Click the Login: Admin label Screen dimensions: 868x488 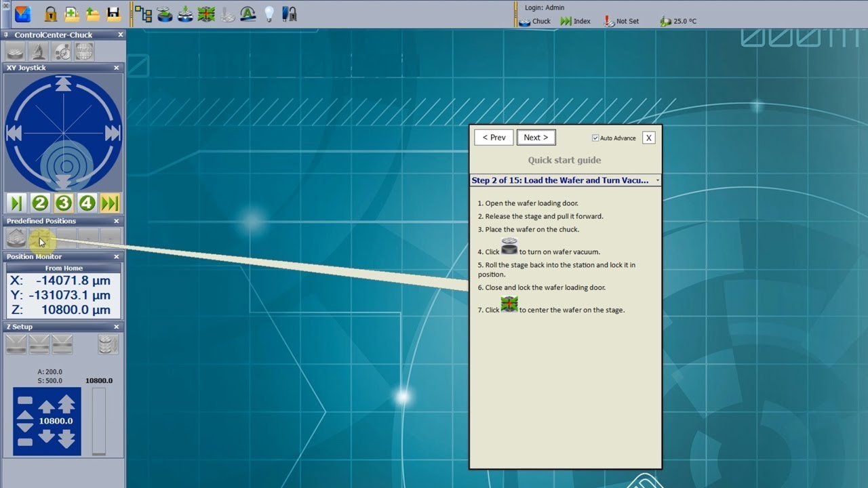click(x=545, y=8)
